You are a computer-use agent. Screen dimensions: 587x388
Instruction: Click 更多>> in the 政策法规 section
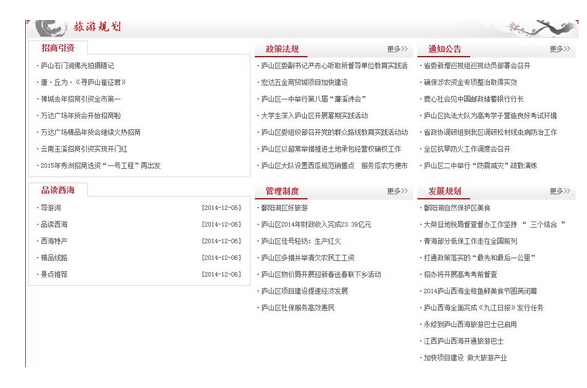pos(397,49)
